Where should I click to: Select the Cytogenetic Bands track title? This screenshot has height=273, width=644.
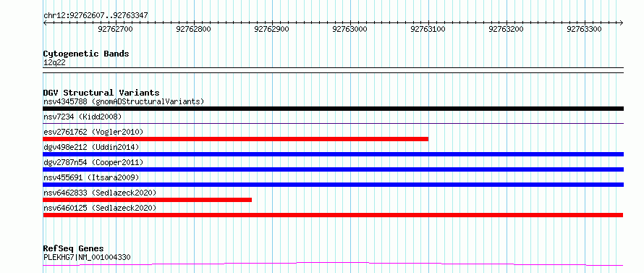click(86, 54)
